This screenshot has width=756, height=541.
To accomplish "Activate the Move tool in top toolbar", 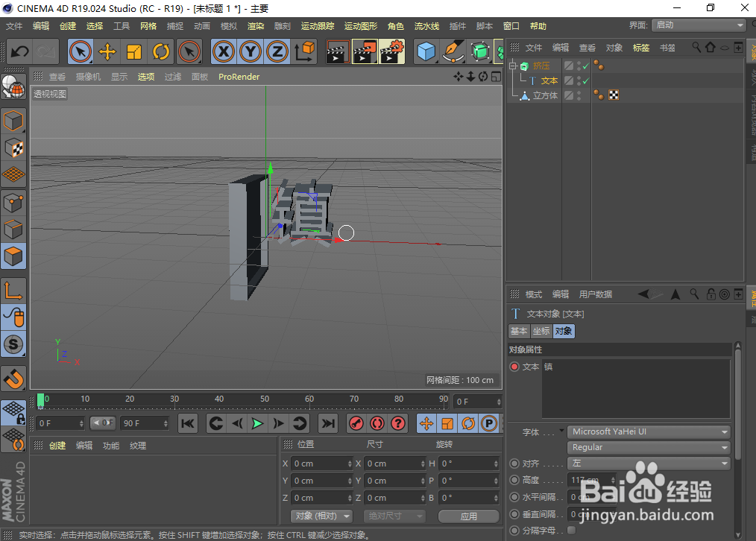I will click(107, 51).
